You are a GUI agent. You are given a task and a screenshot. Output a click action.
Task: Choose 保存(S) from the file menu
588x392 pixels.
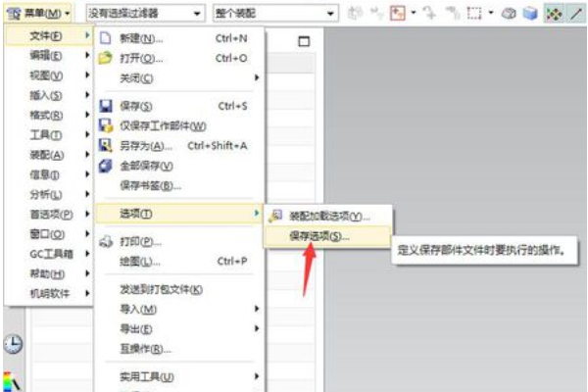(179, 106)
